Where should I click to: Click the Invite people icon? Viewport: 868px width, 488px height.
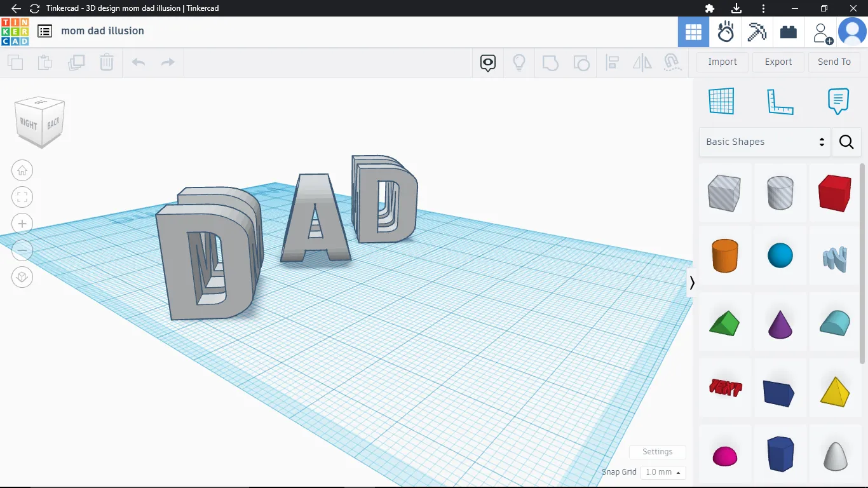coord(821,32)
